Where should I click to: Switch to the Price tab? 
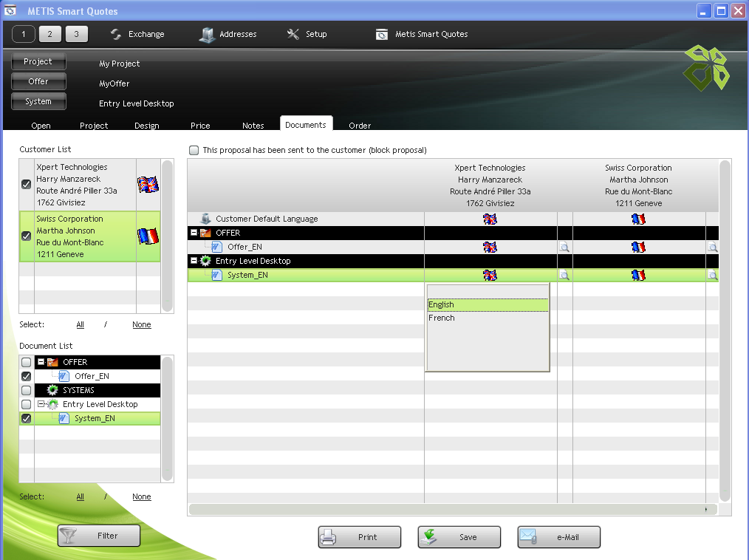coord(200,125)
